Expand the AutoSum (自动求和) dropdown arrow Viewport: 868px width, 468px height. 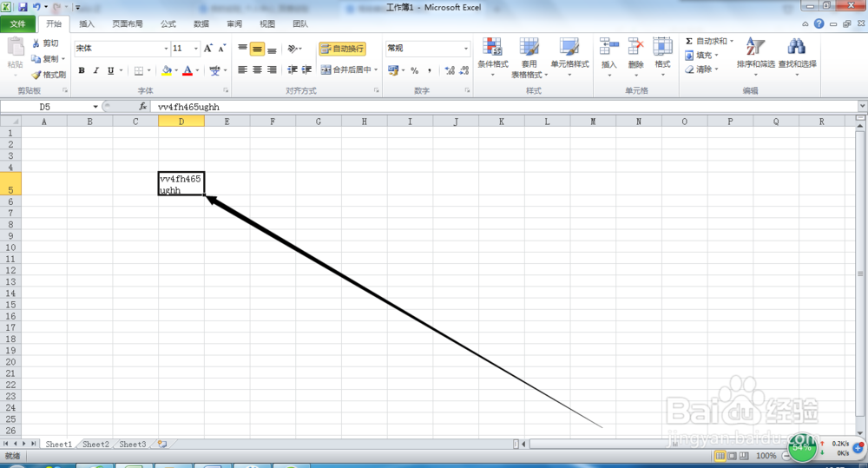[x=731, y=41]
